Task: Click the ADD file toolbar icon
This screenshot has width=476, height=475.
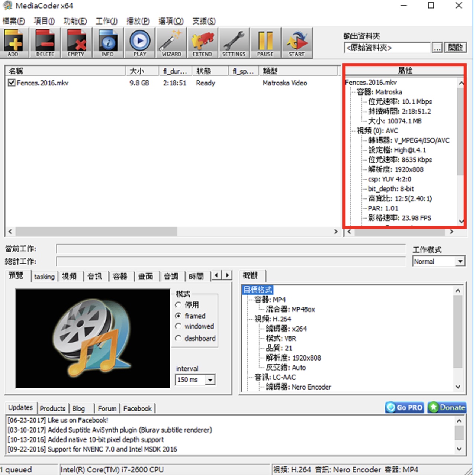Action: point(13,43)
